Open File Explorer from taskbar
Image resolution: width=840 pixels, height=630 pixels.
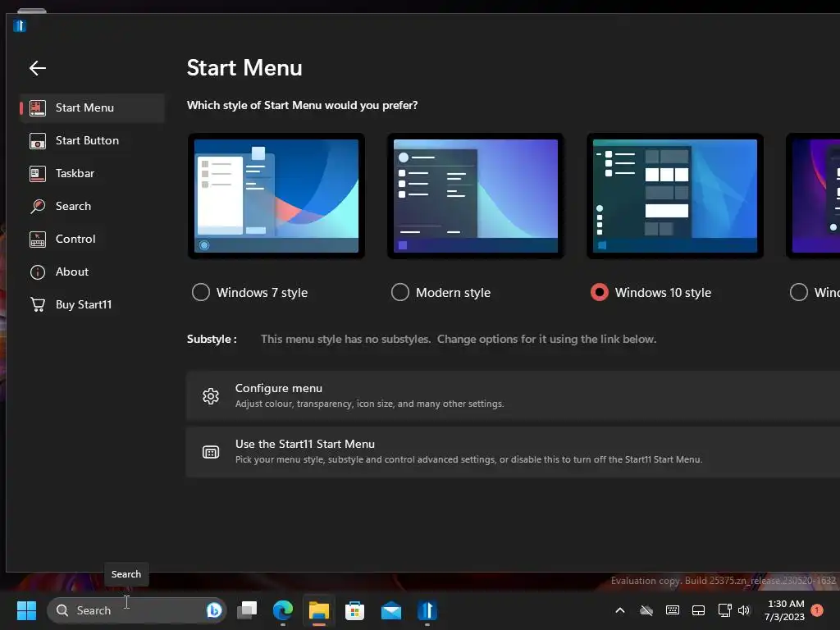pyautogui.click(x=319, y=610)
